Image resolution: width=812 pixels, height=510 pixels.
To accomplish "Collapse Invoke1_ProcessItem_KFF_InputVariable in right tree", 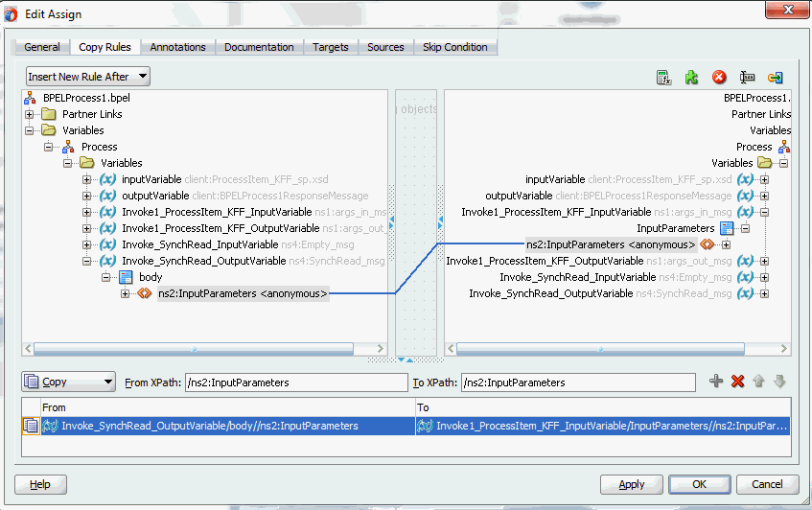I will pos(764,212).
